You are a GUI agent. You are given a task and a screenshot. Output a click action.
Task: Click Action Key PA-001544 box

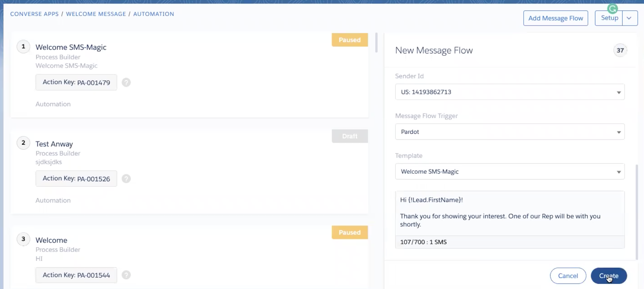pyautogui.click(x=76, y=275)
